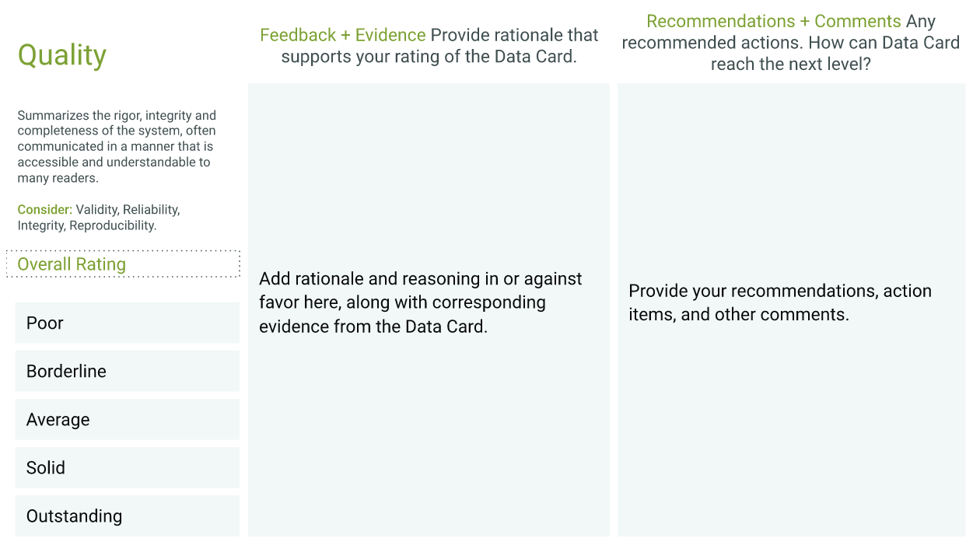Click 'evidence from the Data Card.' placeholder line
This screenshot has height=552, width=980.
[x=373, y=327]
